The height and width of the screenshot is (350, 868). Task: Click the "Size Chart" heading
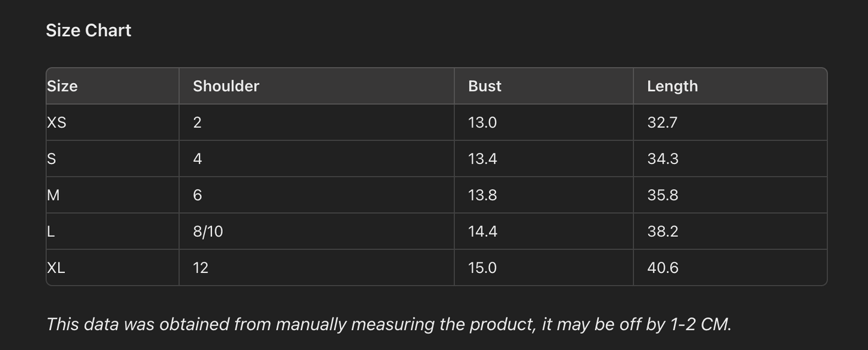tap(88, 30)
